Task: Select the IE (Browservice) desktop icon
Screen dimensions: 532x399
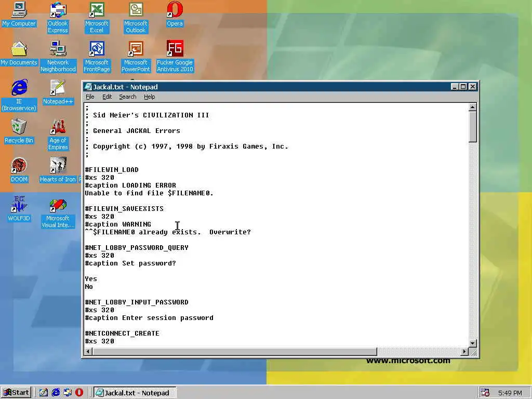Action: pyautogui.click(x=19, y=96)
